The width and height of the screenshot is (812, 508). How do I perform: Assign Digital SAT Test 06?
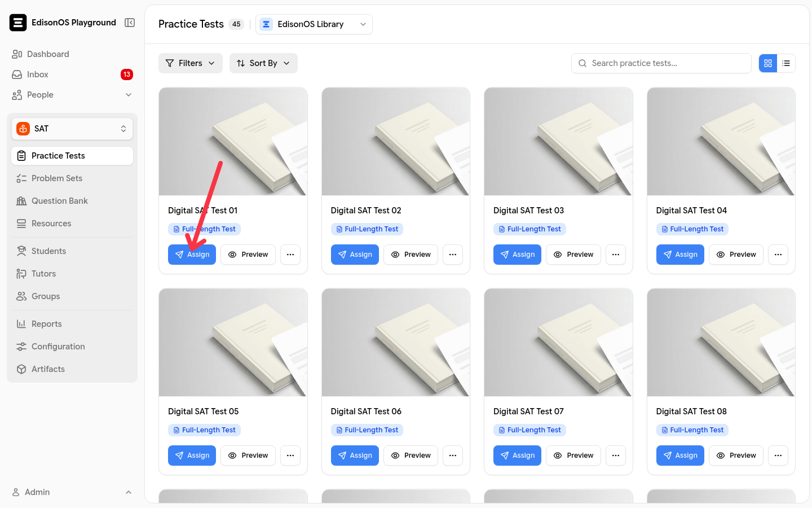pos(355,456)
